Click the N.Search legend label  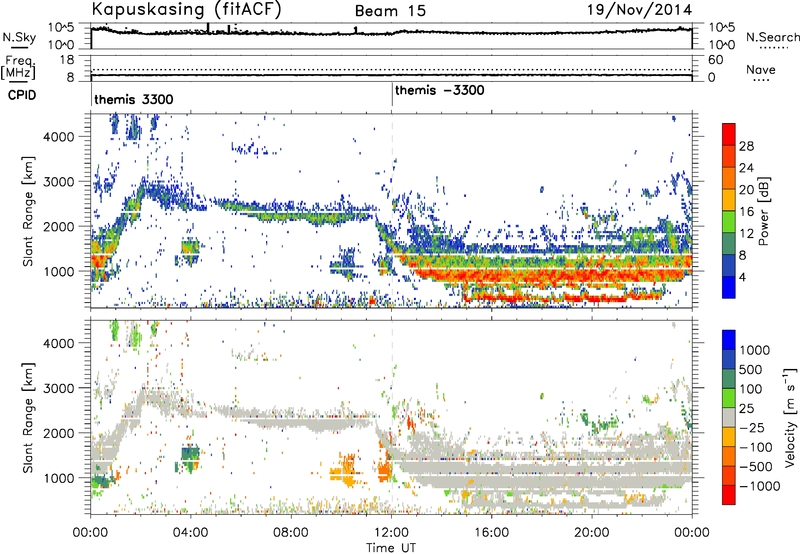pyautogui.click(x=772, y=37)
